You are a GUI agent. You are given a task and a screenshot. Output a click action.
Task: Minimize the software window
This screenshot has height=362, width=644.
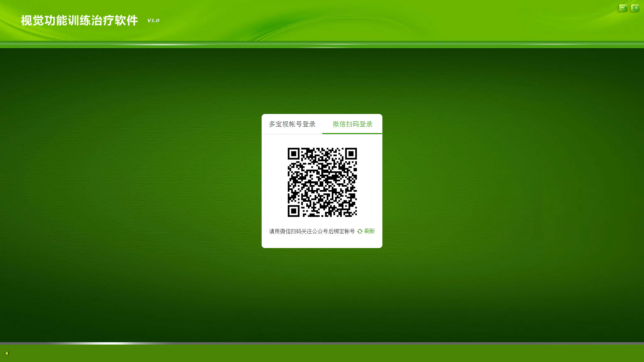623,8
